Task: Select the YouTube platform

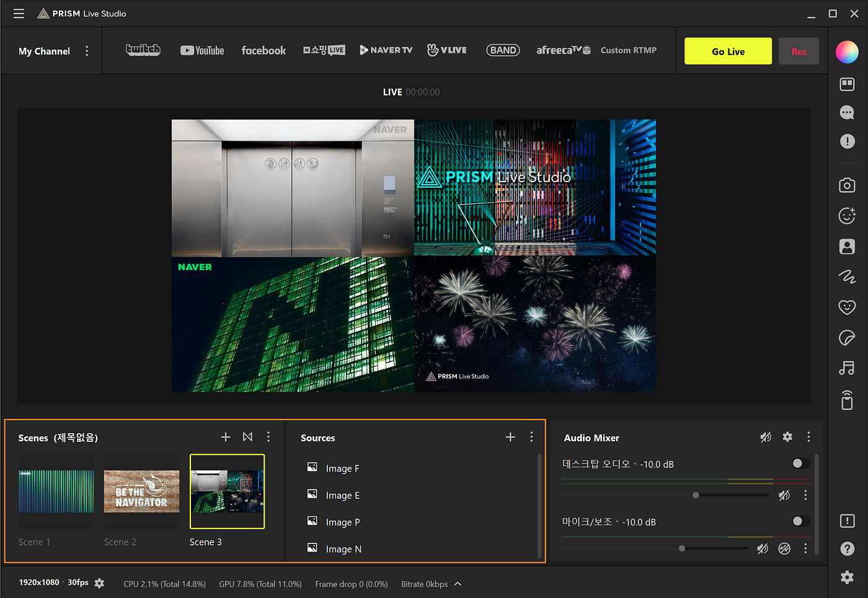Action: tap(202, 51)
